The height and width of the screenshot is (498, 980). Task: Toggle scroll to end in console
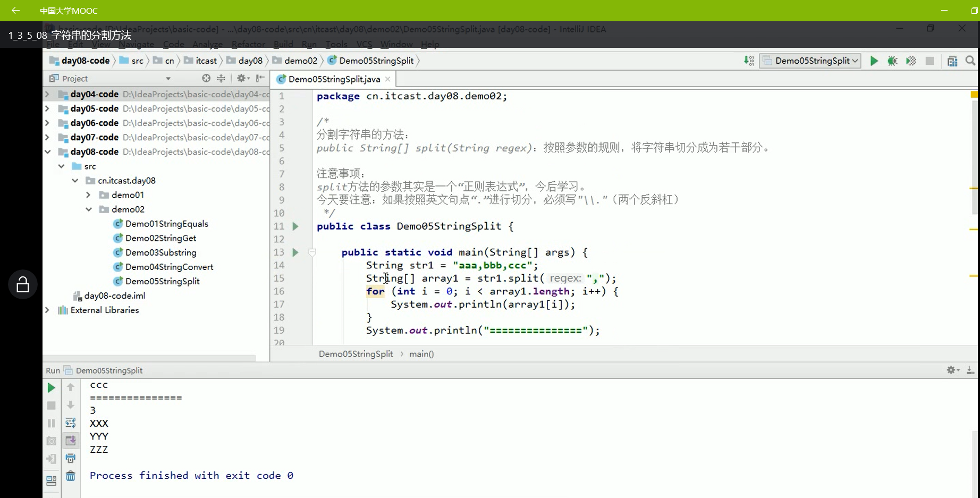click(x=70, y=440)
